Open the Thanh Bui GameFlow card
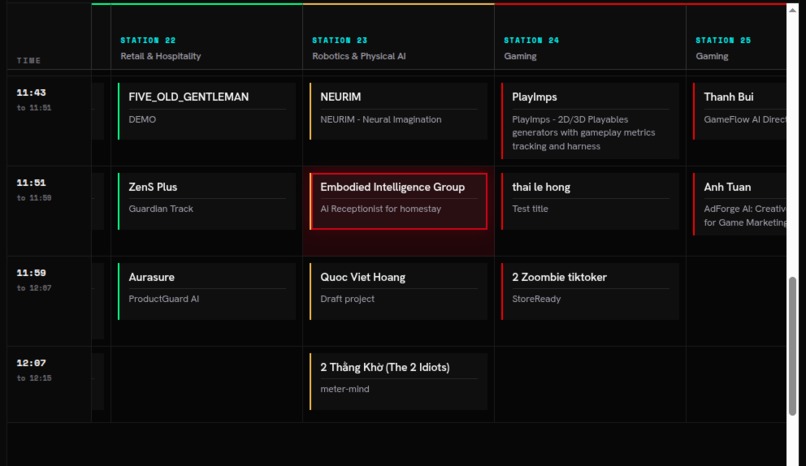 pyautogui.click(x=739, y=111)
